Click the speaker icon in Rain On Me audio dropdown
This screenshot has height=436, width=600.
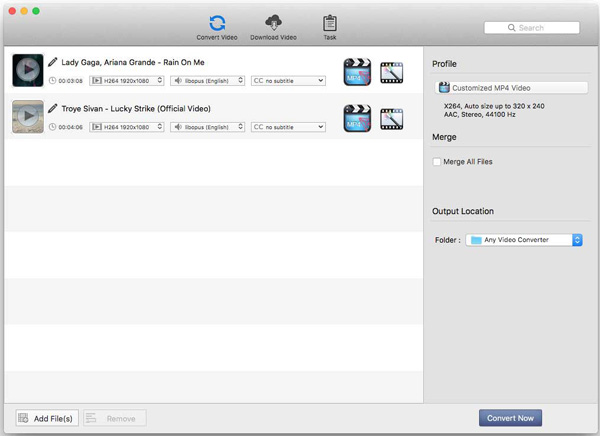click(x=178, y=80)
